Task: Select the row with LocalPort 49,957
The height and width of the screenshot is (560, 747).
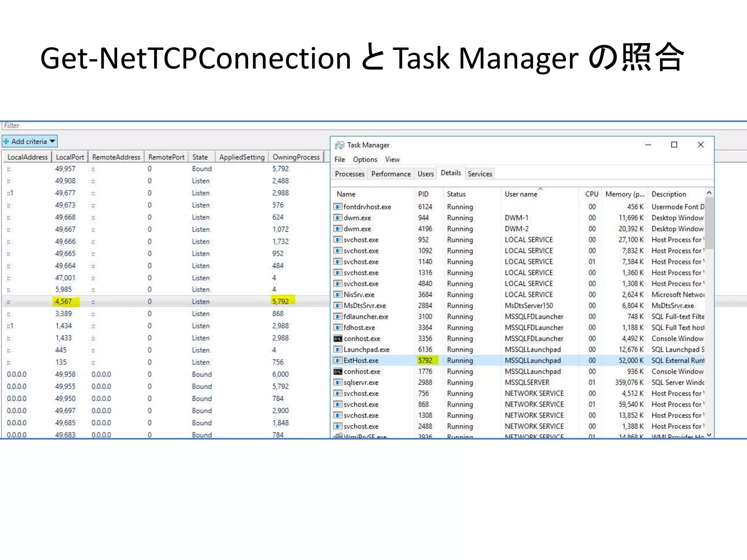Action: click(x=166, y=169)
